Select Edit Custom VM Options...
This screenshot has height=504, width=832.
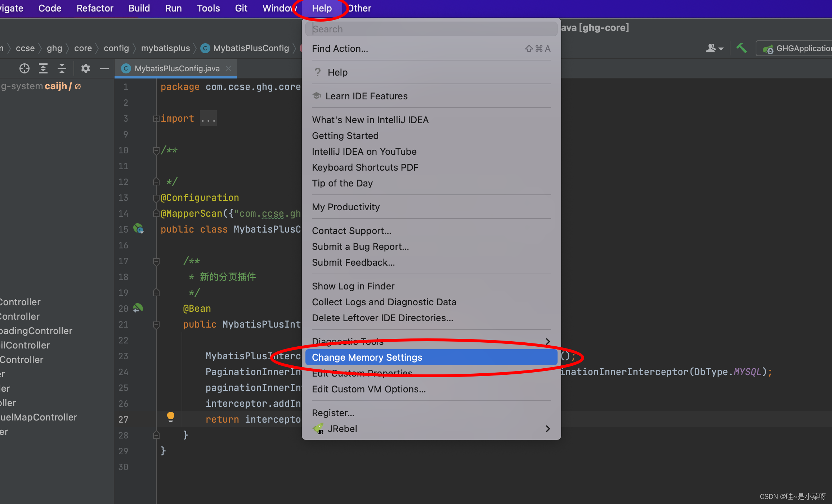coord(431,389)
